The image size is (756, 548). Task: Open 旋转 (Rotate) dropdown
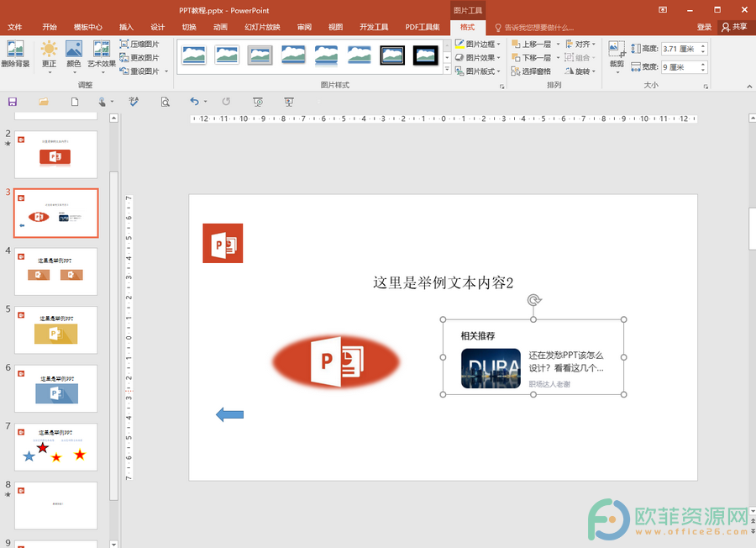pyautogui.click(x=580, y=71)
